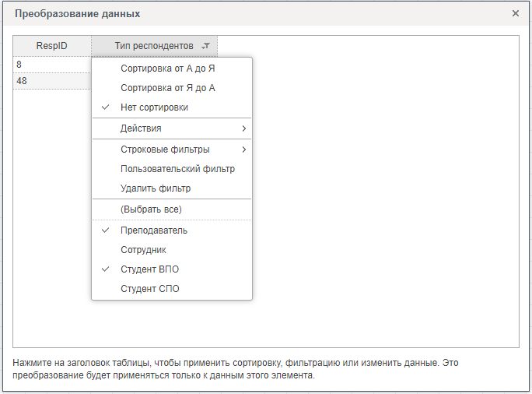Click the arrow next to Строковые фильтры
The width and height of the screenshot is (532, 394).
click(243, 150)
